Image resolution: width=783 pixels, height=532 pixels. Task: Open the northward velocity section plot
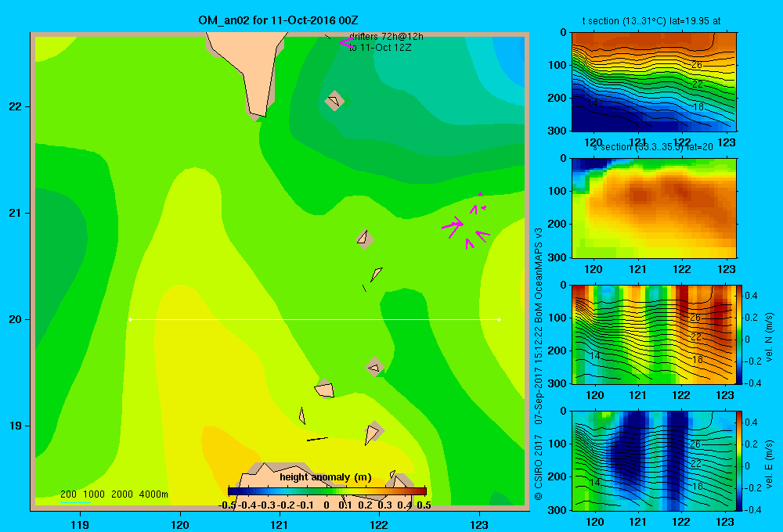click(654, 334)
